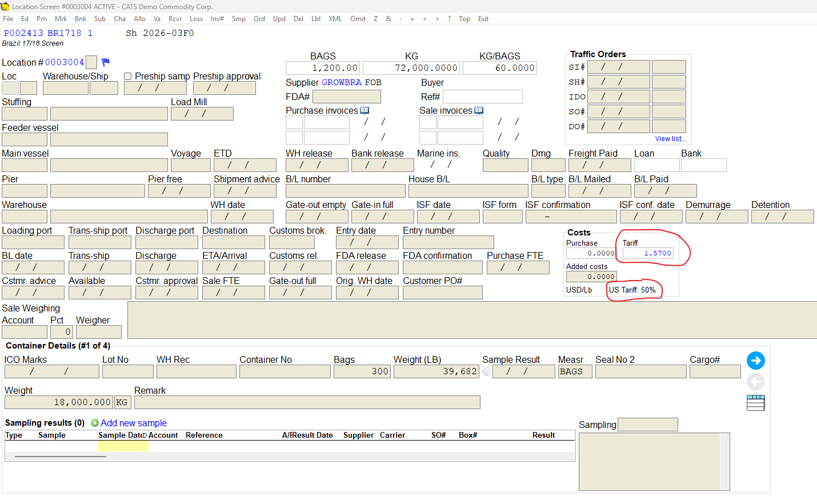Click the Add new sample link
Image resolution: width=817 pixels, height=504 pixels.
134,423
